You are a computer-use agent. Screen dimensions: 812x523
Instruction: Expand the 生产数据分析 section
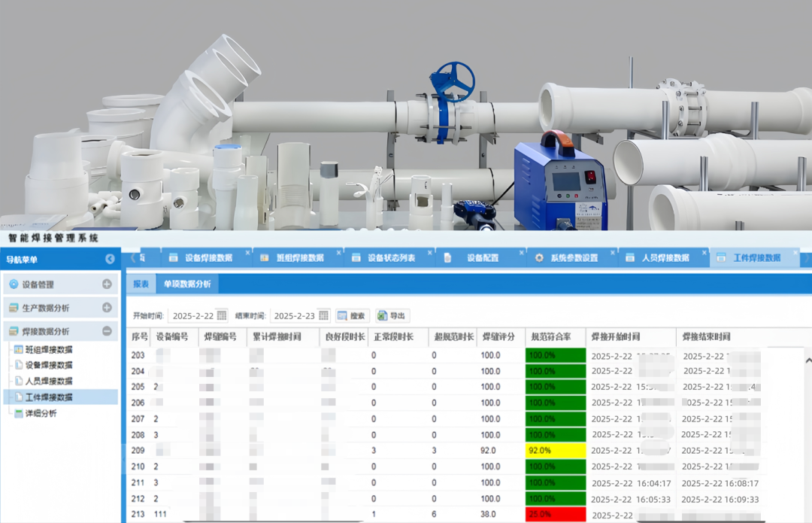click(107, 308)
